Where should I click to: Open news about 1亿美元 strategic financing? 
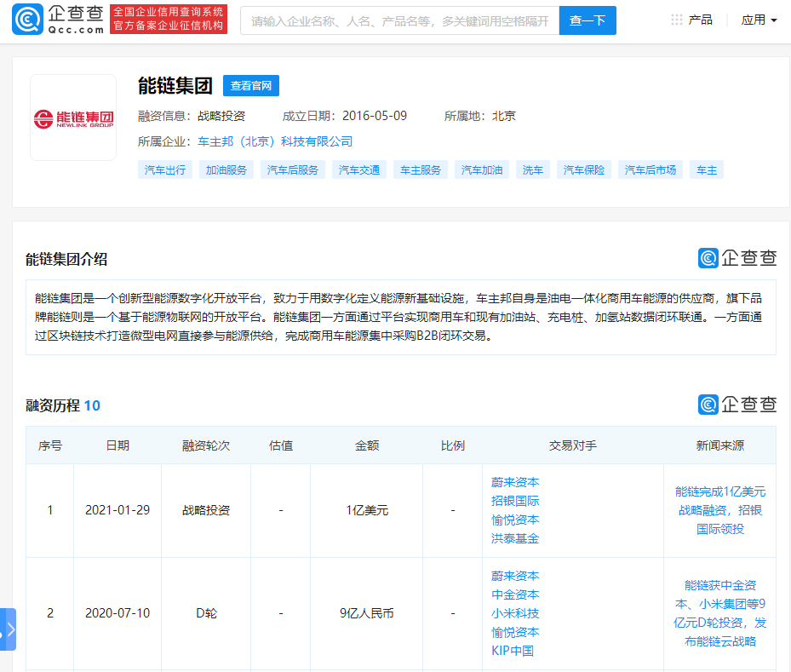(719, 510)
